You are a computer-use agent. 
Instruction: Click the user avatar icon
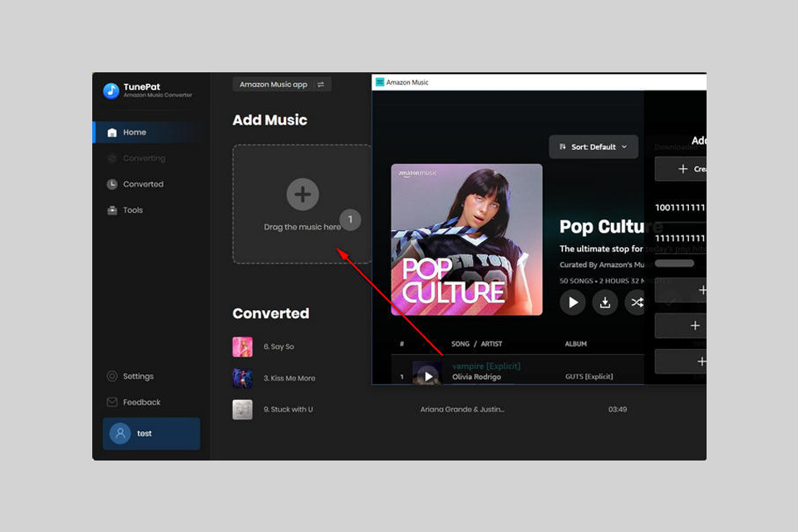click(120, 434)
